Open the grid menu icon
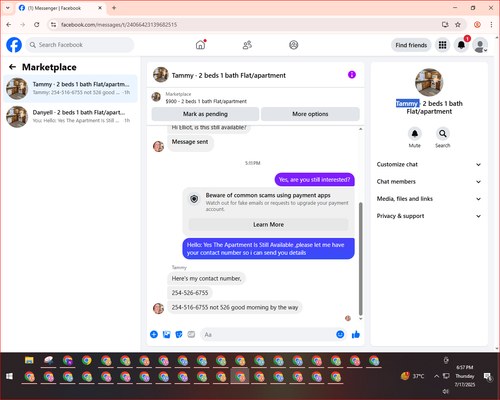Image resolution: width=500 pixels, height=400 pixels. pyautogui.click(x=442, y=45)
